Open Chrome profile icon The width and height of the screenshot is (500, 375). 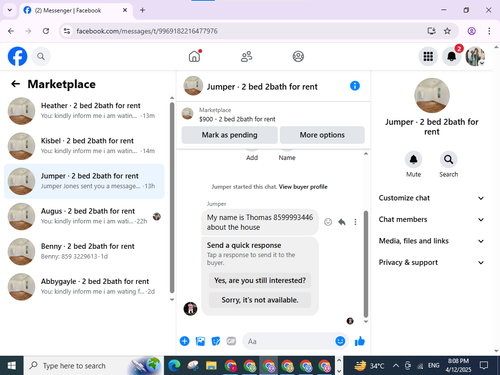(471, 31)
